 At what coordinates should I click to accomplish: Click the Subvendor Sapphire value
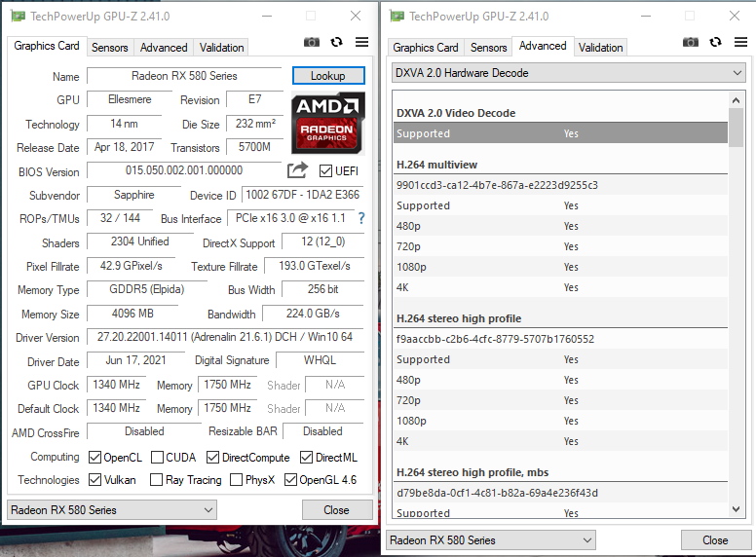[x=134, y=195]
